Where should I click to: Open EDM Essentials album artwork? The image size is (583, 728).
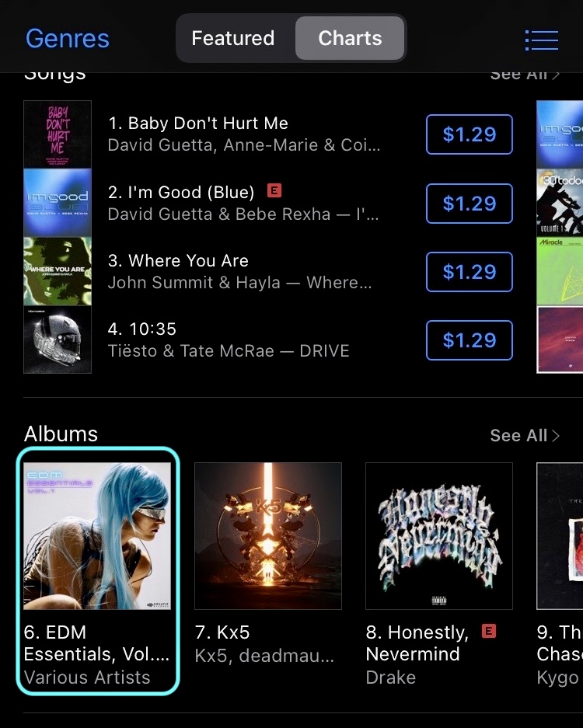tap(97, 536)
